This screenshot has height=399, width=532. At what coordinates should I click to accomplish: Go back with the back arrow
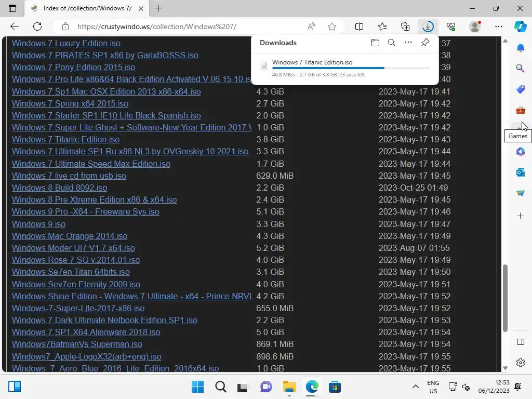(x=14, y=26)
